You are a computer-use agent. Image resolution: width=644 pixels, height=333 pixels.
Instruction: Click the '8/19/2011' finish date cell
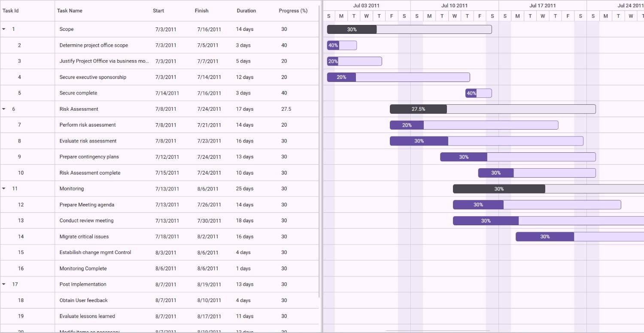(209, 284)
